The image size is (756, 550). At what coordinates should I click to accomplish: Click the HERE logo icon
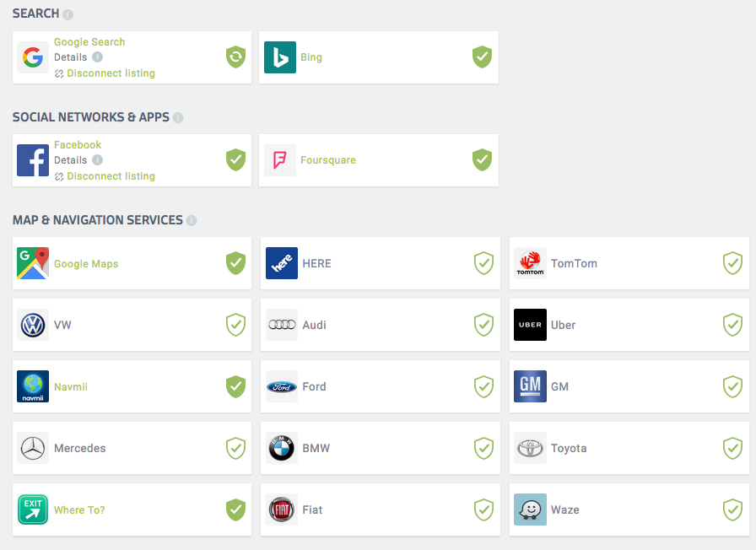(282, 263)
